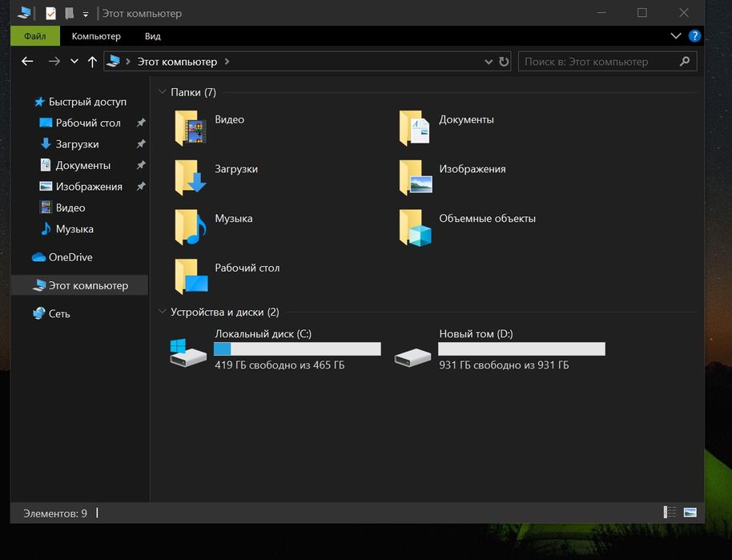
Task: Click the C: drive usage bar
Action: (x=297, y=349)
